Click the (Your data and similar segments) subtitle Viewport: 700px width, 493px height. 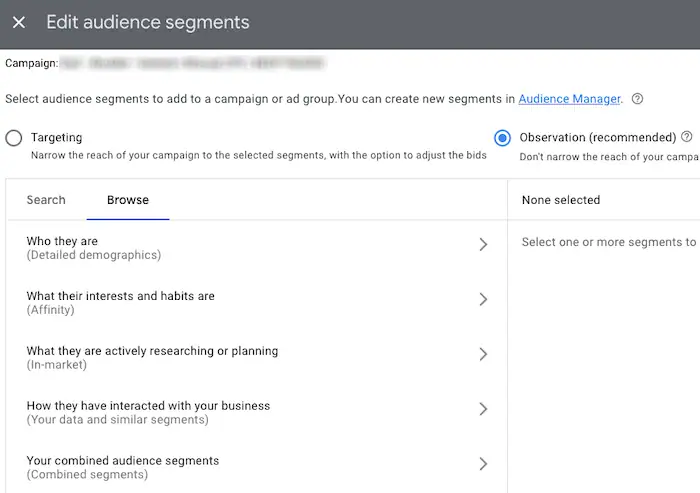pyautogui.click(x=117, y=420)
